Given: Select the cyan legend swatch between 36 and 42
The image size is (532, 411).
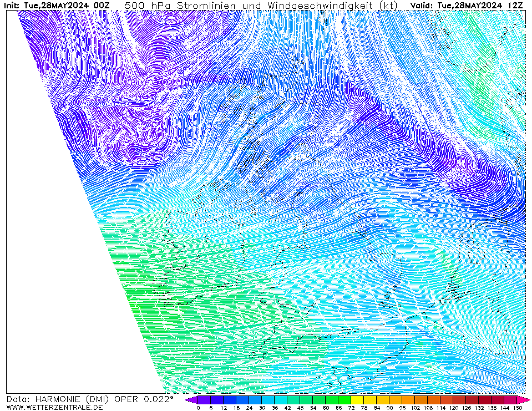Looking at the screenshot, I should click(281, 400).
